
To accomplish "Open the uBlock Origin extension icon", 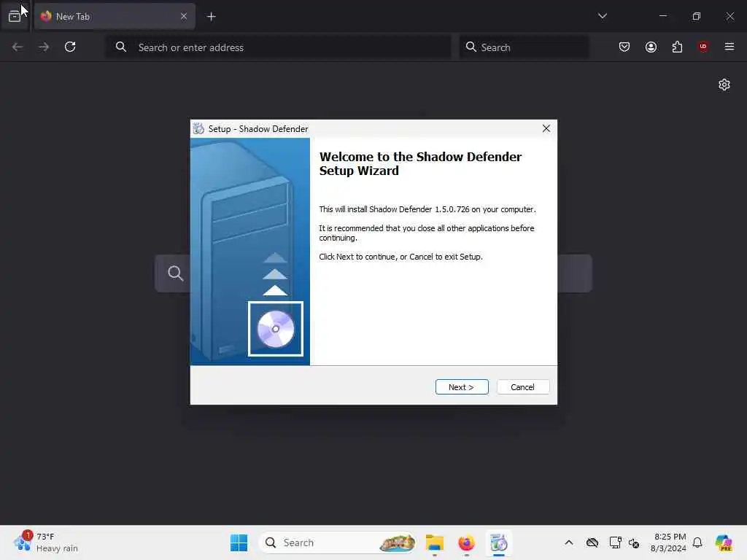I will (x=703, y=47).
